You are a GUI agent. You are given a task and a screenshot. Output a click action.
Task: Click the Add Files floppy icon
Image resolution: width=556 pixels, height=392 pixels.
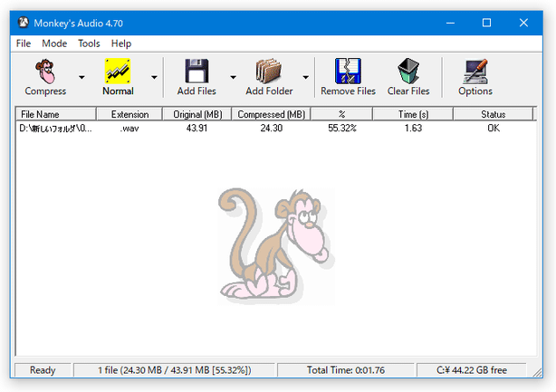click(x=197, y=71)
